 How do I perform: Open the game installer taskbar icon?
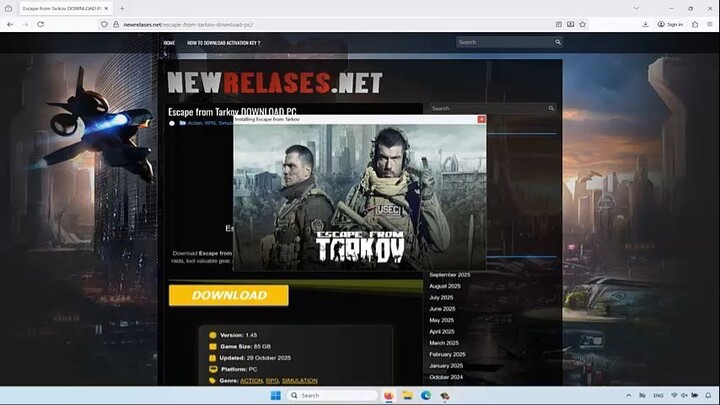click(444, 395)
